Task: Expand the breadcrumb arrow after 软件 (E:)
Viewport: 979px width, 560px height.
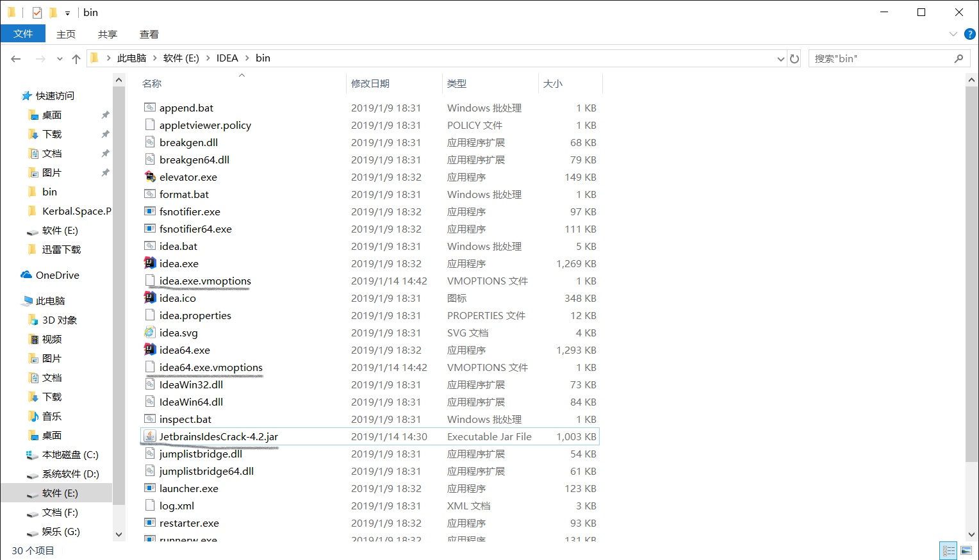Action: click(x=208, y=58)
